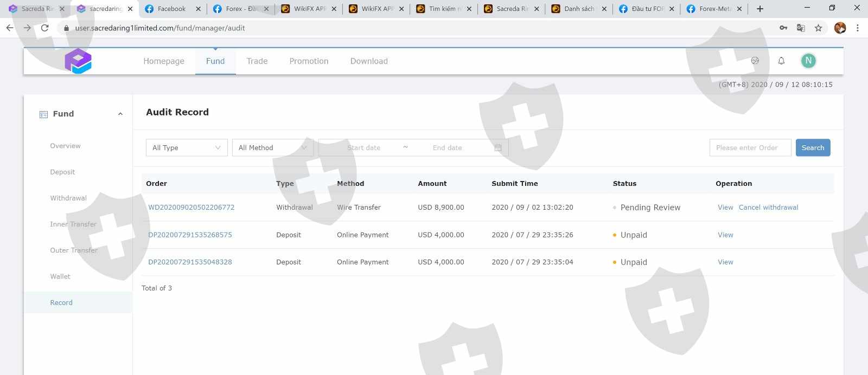Image resolution: width=868 pixels, height=375 pixels.
Task: Click the support icon beside the bell
Action: click(755, 61)
